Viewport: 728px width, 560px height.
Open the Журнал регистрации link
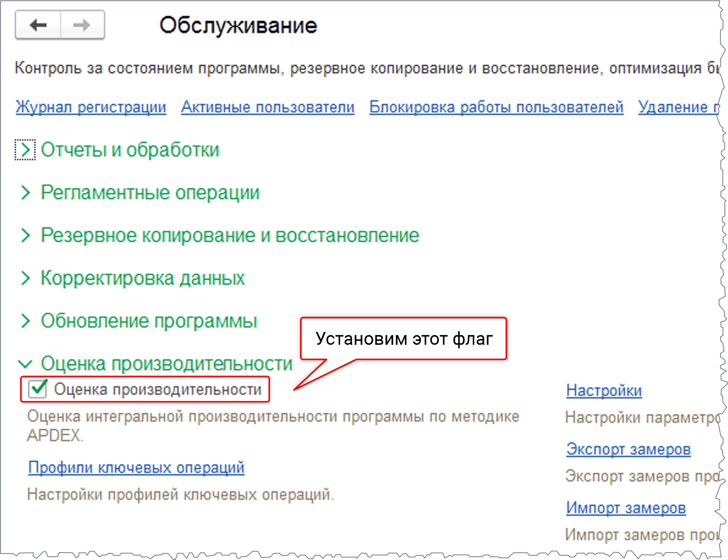click(91, 107)
